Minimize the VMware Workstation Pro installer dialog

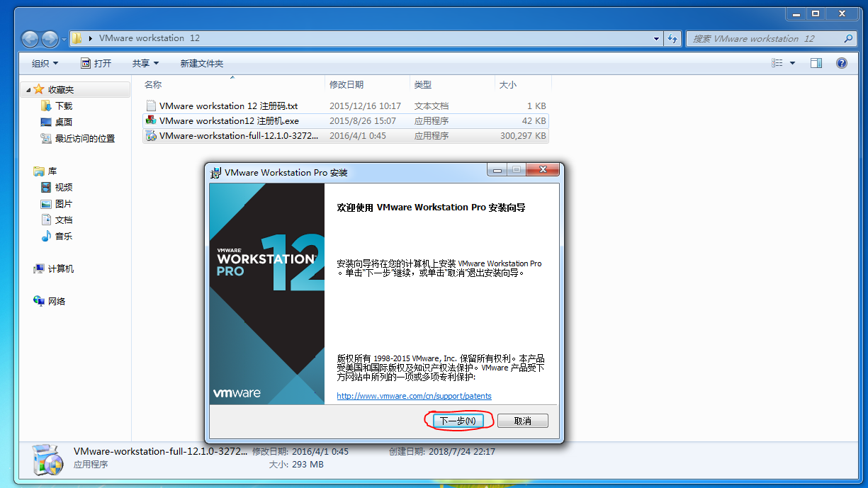coord(496,170)
